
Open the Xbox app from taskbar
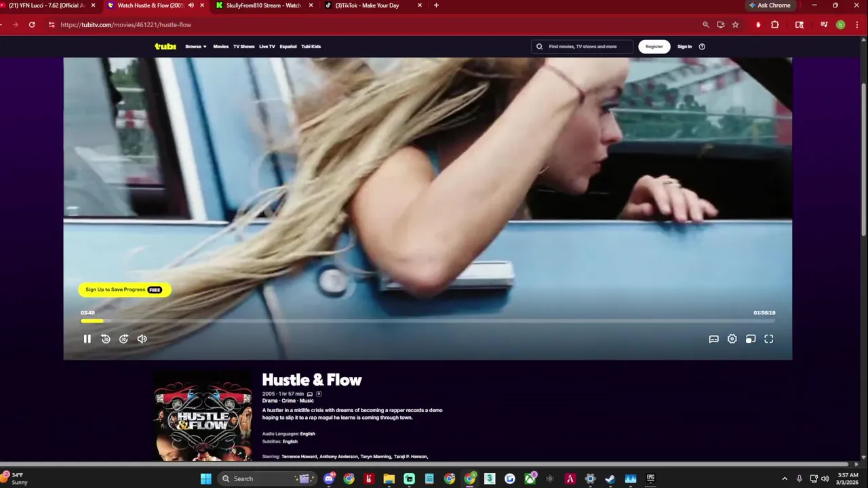[x=530, y=479]
